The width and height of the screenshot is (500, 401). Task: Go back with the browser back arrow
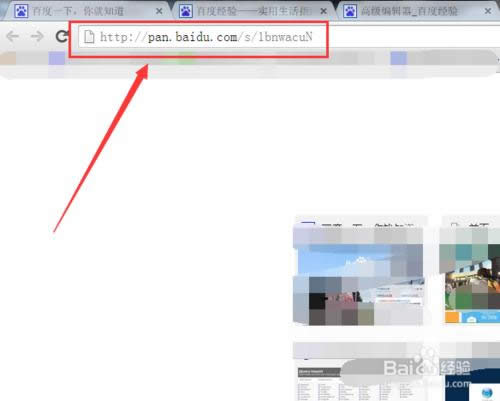(12, 36)
